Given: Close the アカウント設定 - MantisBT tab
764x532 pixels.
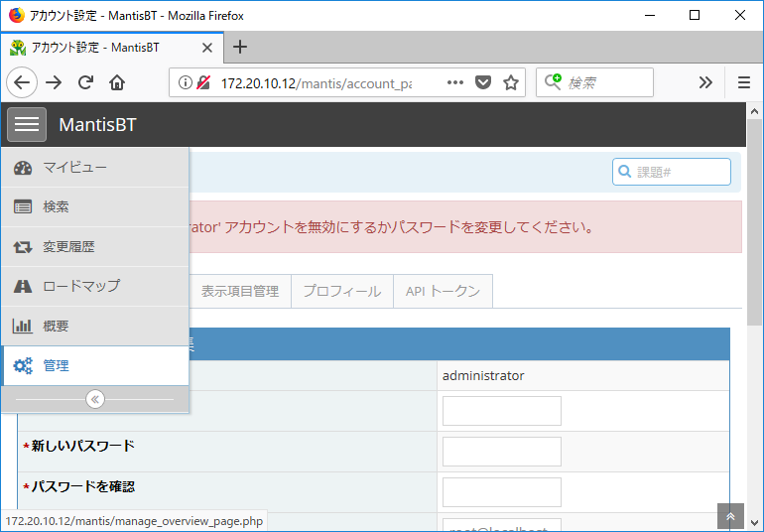Looking at the screenshot, I should (x=207, y=48).
